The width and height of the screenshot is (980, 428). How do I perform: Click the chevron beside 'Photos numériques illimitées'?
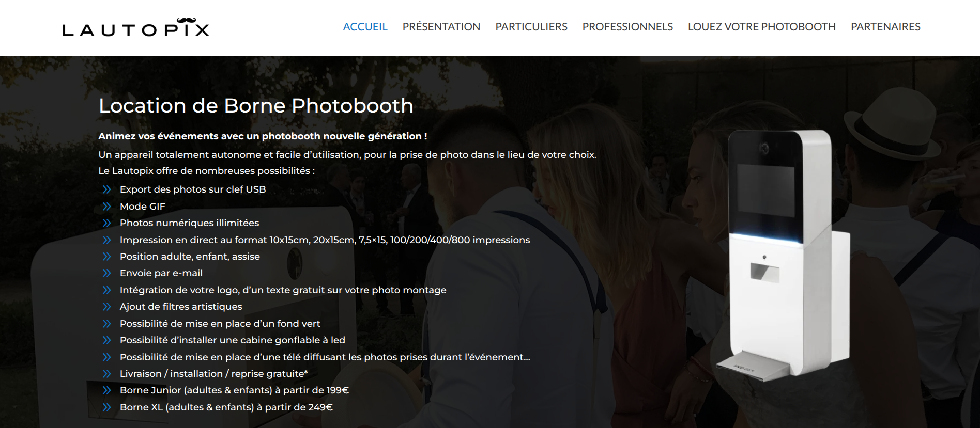click(x=107, y=223)
